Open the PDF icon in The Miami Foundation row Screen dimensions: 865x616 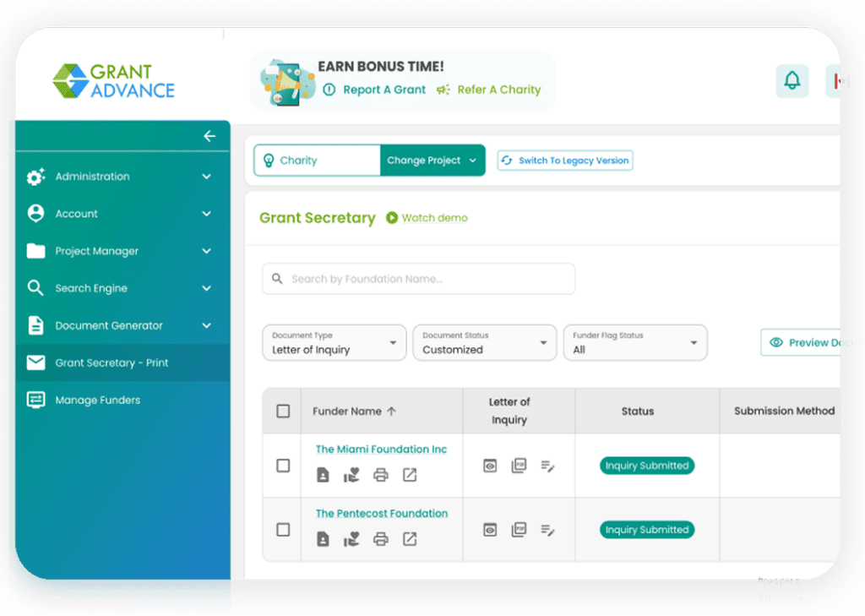[519, 466]
